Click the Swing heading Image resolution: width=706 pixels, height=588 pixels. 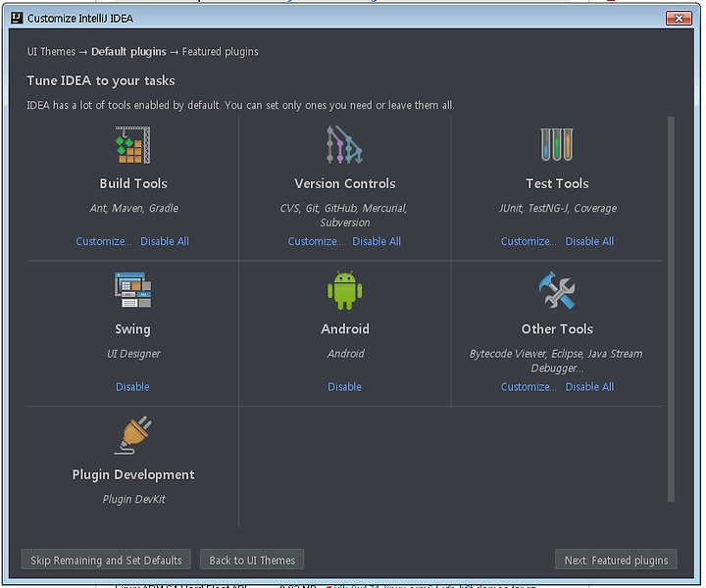132,329
